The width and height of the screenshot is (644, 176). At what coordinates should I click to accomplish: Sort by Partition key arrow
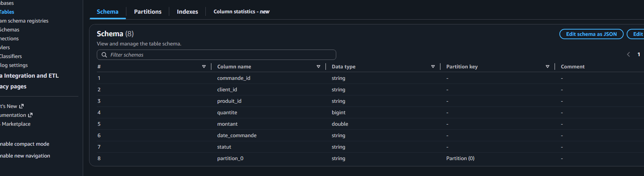click(x=548, y=67)
